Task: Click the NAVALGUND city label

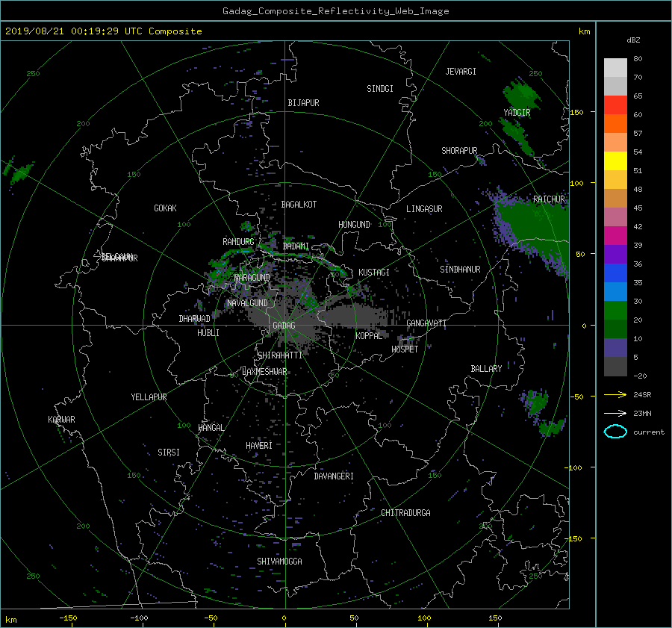Action: [247, 303]
